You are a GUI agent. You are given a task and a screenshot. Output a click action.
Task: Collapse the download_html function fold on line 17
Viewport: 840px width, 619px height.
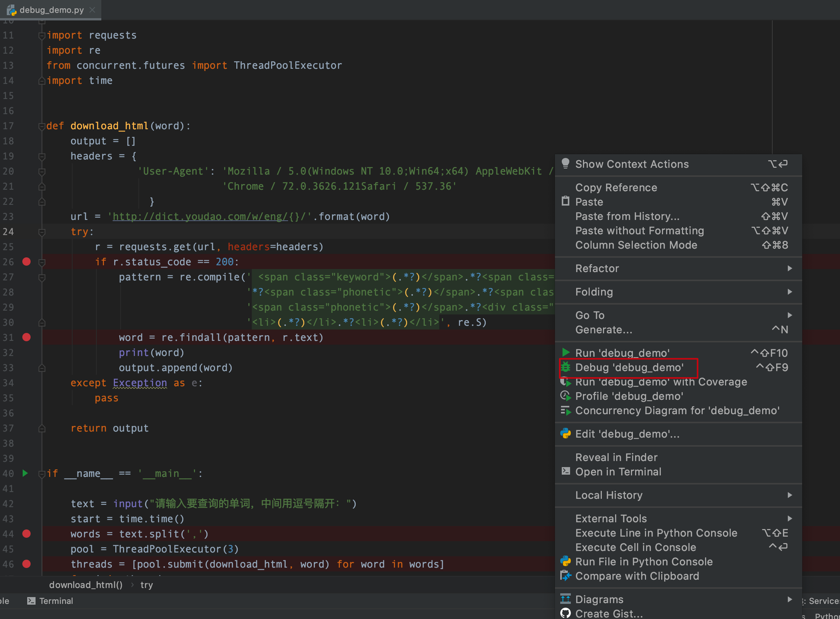[x=42, y=126]
